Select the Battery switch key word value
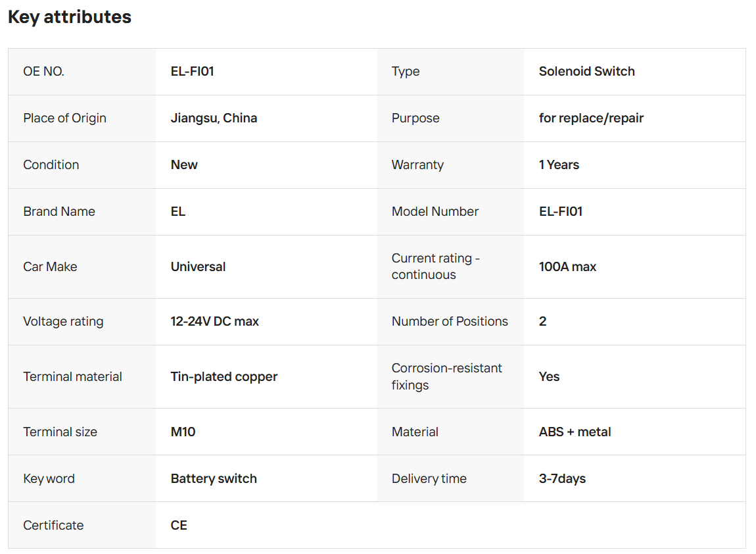756x554 pixels. (214, 479)
